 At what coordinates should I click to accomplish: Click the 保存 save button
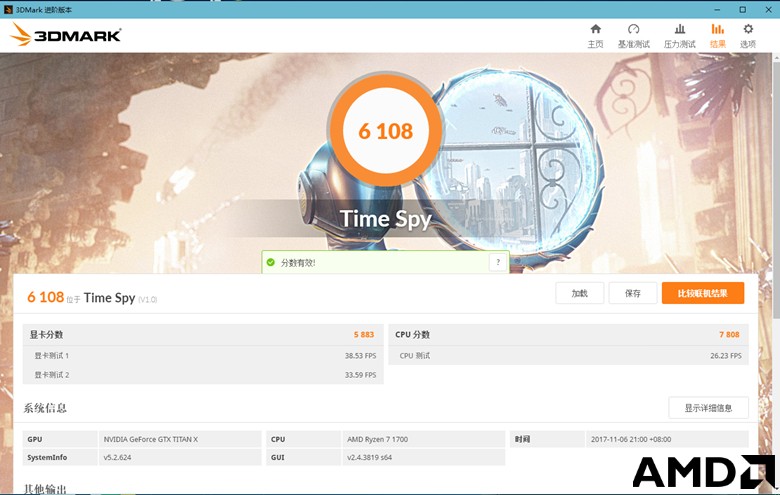coord(633,293)
